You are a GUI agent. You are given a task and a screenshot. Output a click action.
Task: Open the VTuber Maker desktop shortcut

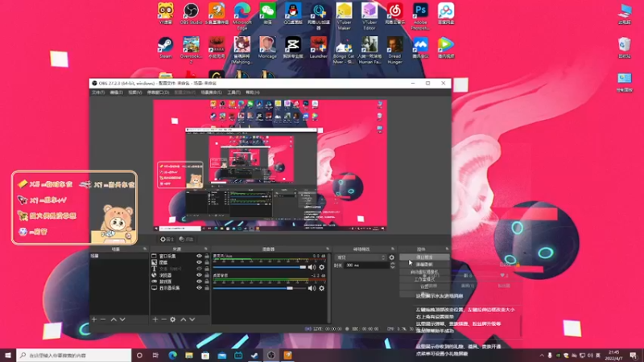tap(344, 16)
